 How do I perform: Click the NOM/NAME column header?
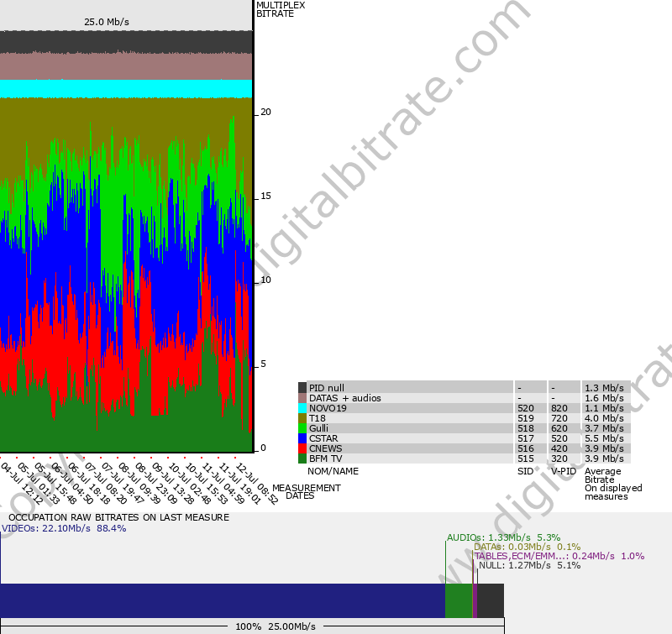333,471
